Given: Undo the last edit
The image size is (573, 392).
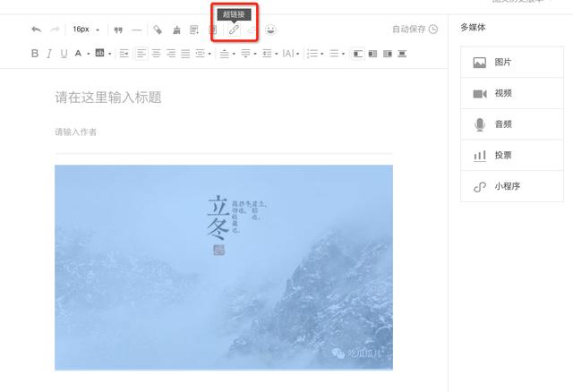Looking at the screenshot, I should pos(36,30).
